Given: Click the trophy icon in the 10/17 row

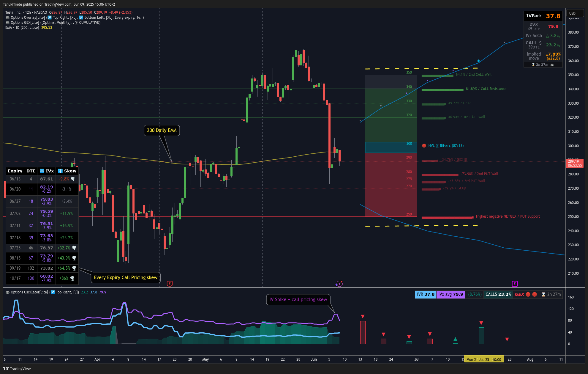Looking at the screenshot, I should [x=72, y=278].
